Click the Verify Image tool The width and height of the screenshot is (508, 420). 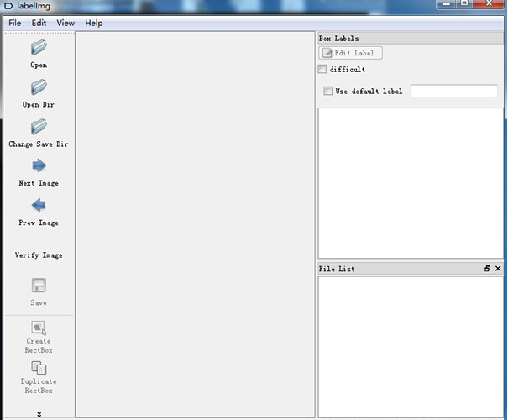(39, 255)
